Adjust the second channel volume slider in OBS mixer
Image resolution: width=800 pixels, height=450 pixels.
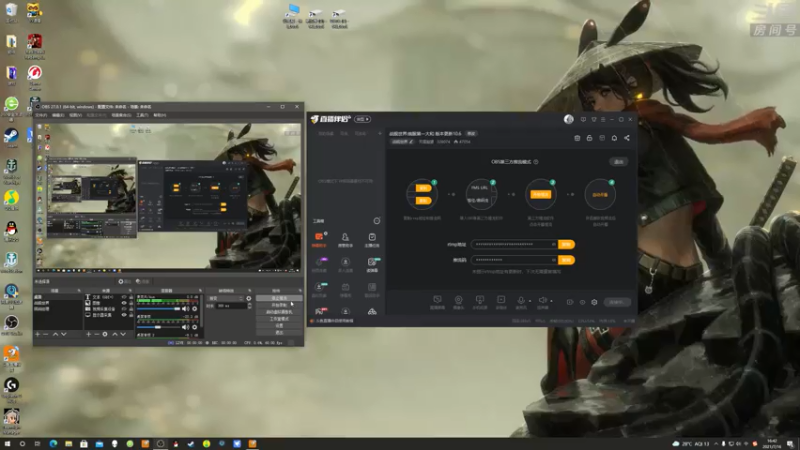click(159, 327)
